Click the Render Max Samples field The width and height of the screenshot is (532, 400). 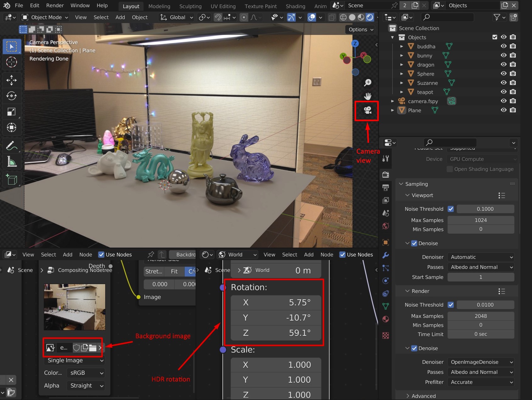[480, 316]
